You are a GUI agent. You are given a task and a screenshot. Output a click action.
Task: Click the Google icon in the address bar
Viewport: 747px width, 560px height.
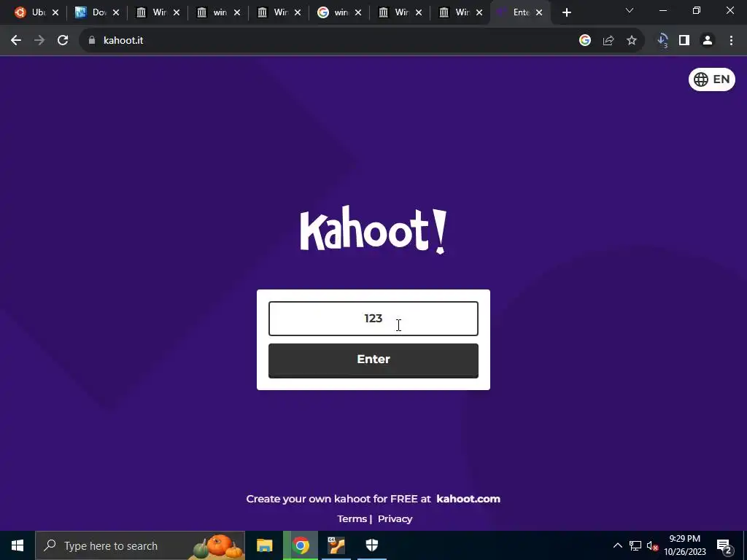(585, 41)
